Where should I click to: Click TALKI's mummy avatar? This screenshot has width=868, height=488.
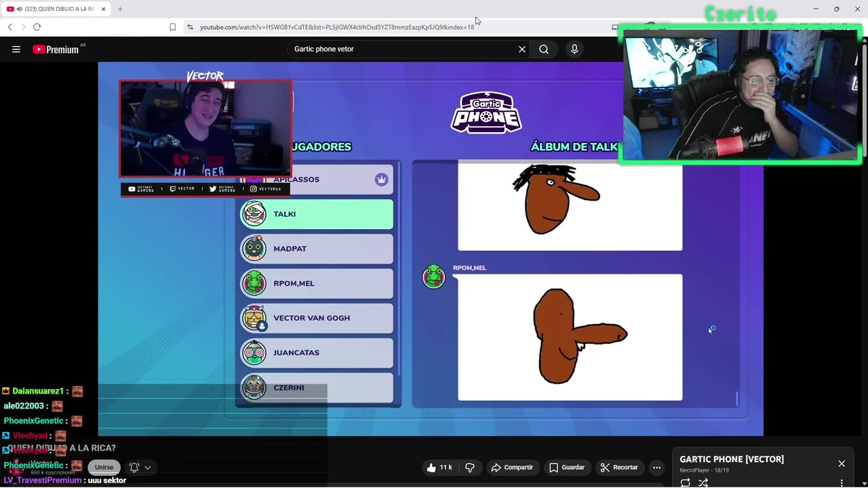(x=254, y=214)
